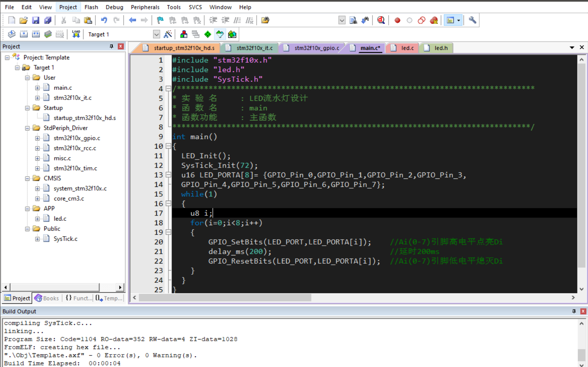Open Options for Target magic wand
The width and height of the screenshot is (588, 367).
tap(168, 34)
